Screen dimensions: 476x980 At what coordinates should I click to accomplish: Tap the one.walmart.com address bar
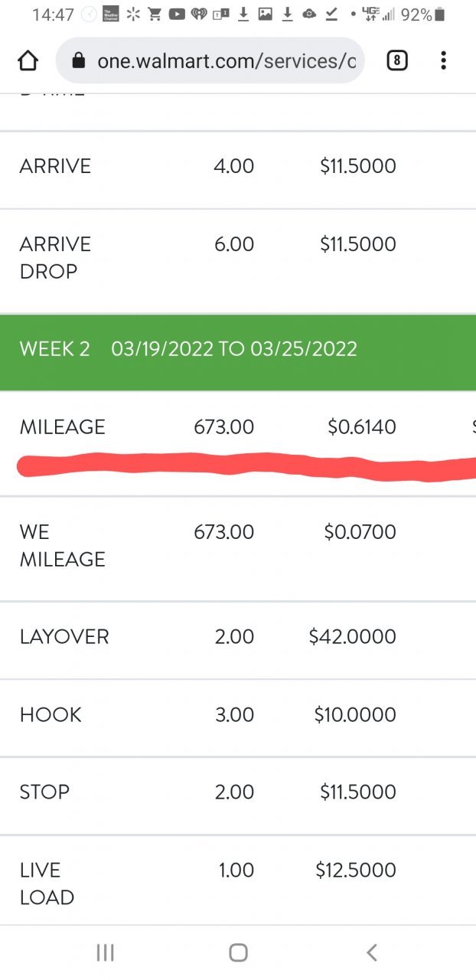(x=226, y=61)
